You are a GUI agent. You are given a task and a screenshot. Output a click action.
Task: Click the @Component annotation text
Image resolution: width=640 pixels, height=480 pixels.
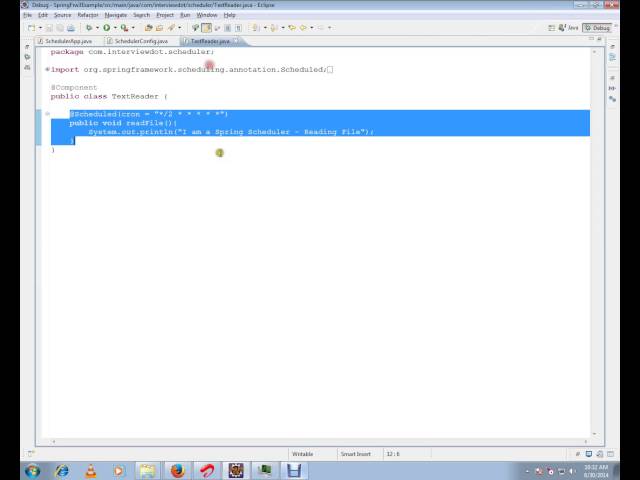[73, 87]
